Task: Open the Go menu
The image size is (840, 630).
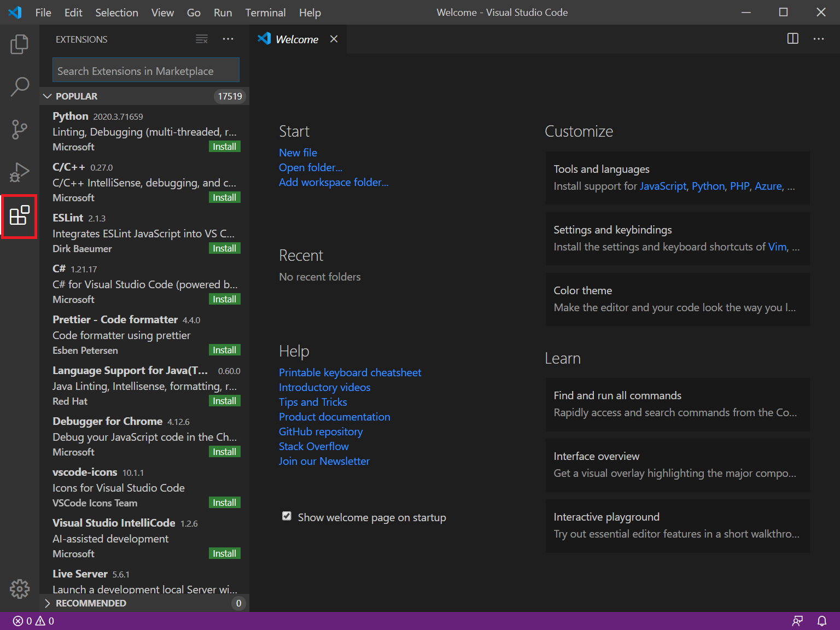Action: [194, 12]
